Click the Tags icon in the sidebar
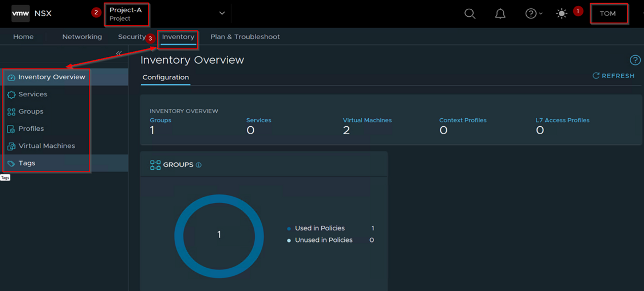 pyautogui.click(x=11, y=163)
